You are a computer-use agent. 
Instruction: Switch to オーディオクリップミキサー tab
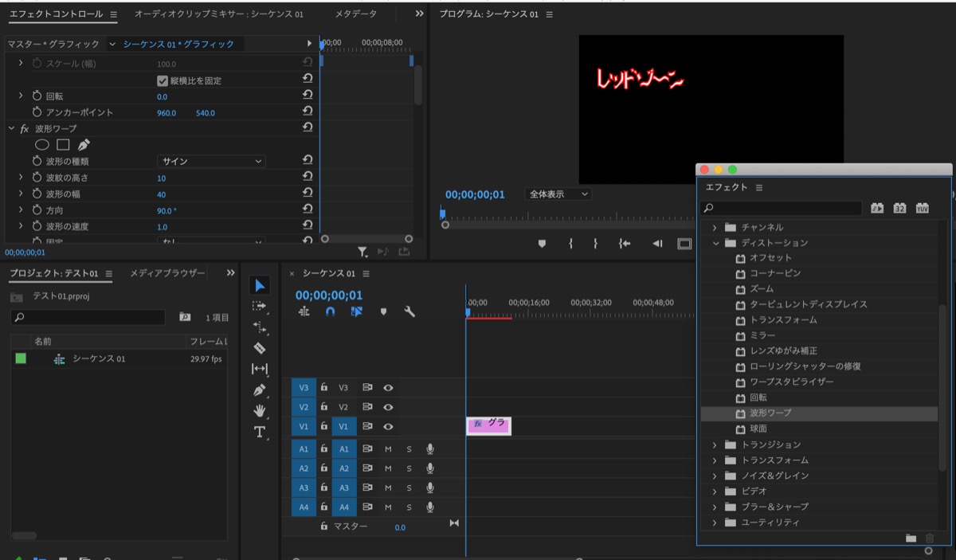(x=218, y=14)
